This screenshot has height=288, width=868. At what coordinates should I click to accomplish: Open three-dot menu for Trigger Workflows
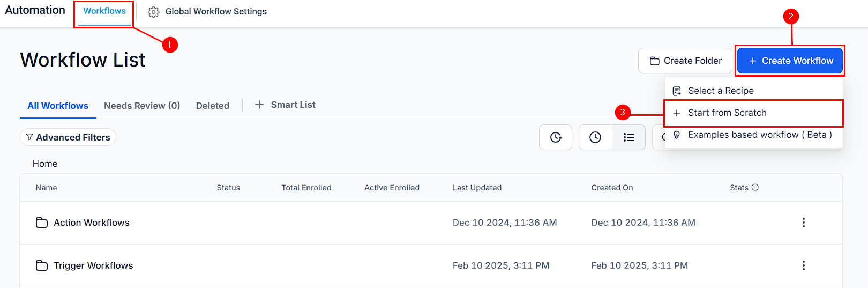tap(803, 265)
